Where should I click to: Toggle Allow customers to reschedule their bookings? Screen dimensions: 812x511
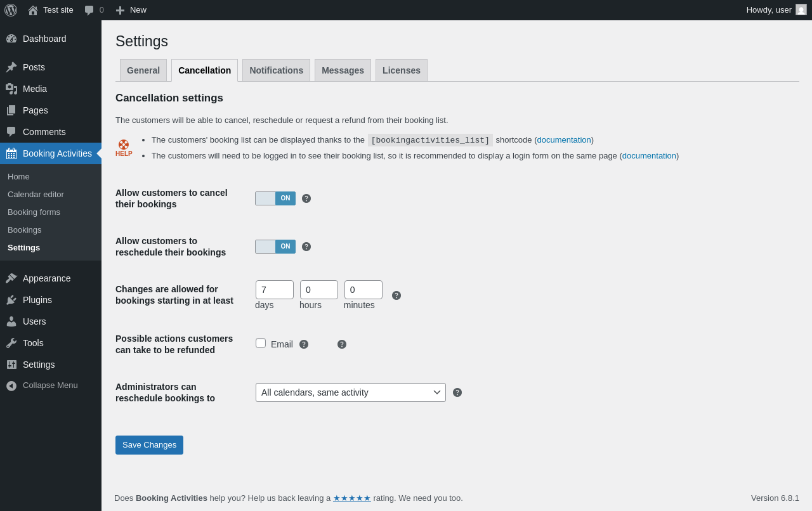coord(275,247)
